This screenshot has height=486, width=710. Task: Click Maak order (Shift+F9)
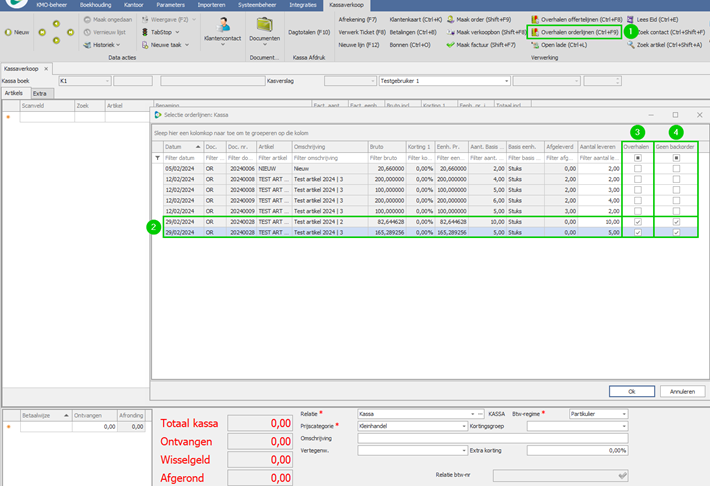(479, 20)
